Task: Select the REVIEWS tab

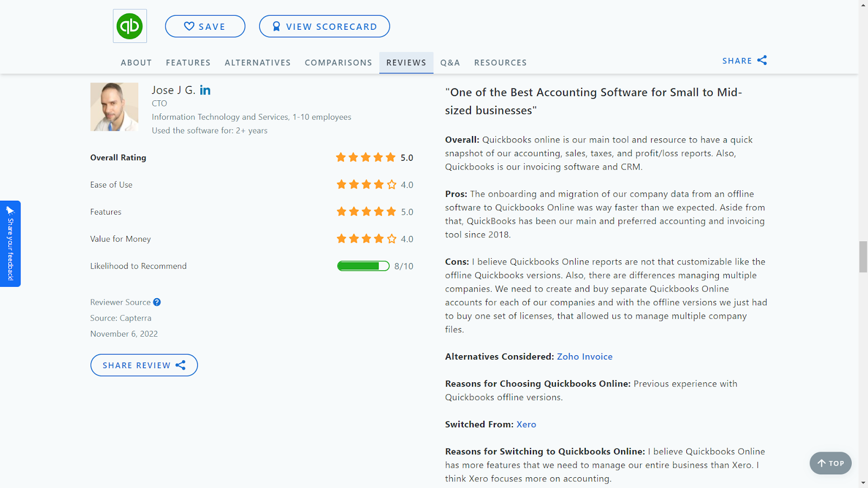Action: (406, 62)
